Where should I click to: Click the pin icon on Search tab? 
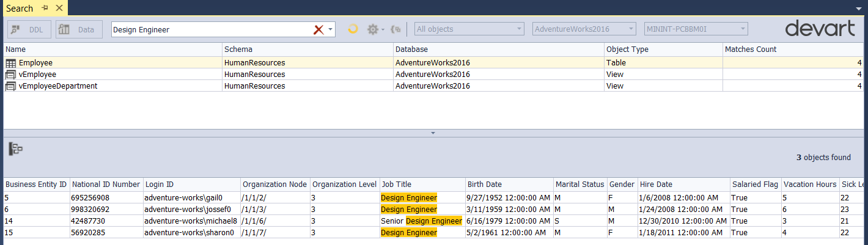point(45,8)
